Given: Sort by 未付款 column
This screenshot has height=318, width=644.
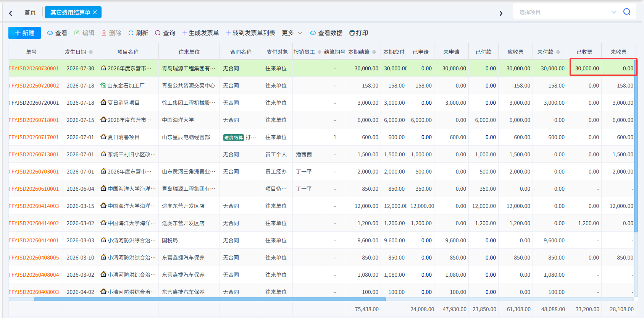Looking at the screenshot, I should (558, 52).
